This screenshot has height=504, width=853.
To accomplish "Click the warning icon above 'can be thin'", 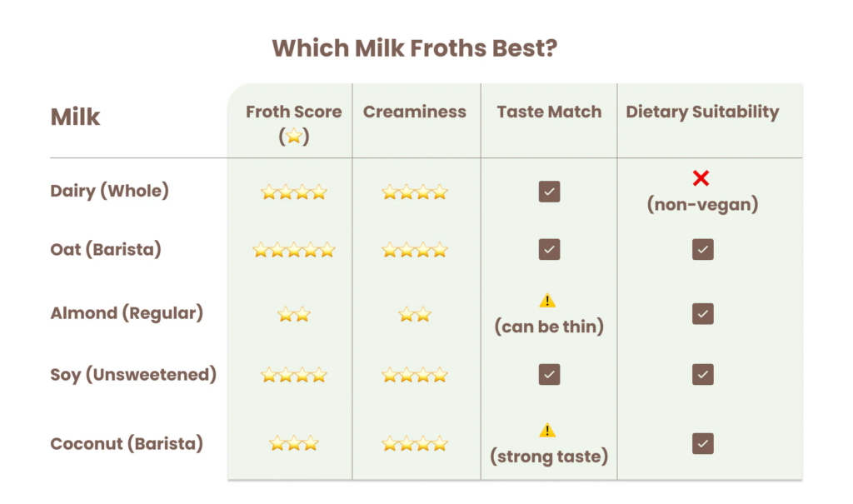I will point(547,301).
